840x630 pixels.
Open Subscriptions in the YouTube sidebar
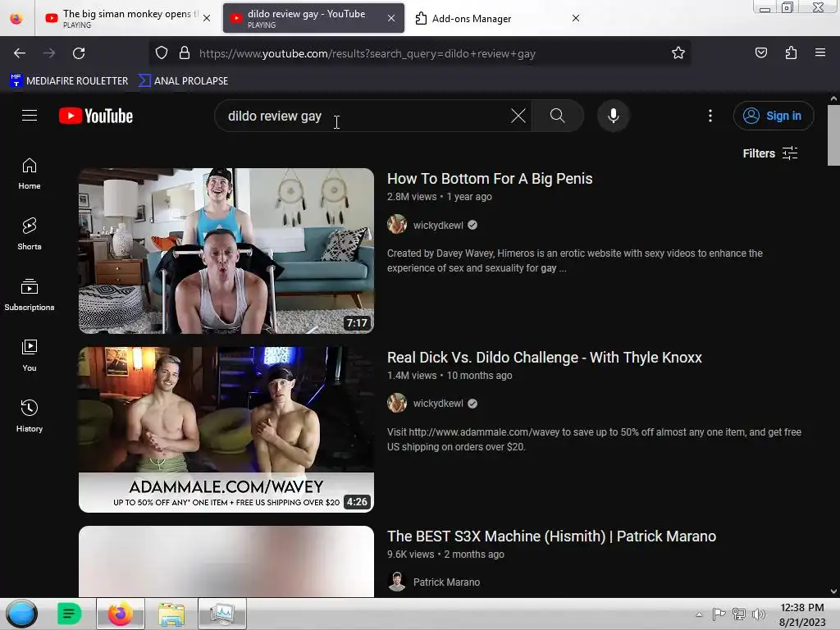pyautogui.click(x=30, y=295)
